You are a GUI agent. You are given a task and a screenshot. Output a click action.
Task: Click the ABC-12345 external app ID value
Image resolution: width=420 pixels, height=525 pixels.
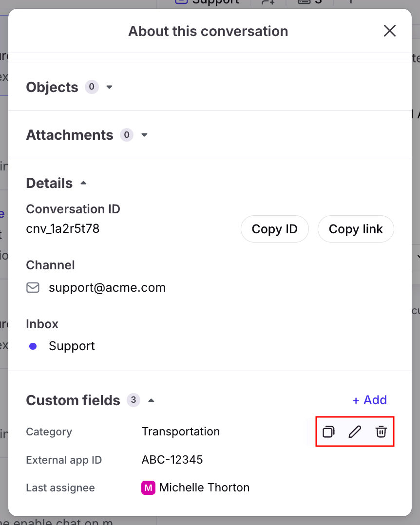(172, 460)
